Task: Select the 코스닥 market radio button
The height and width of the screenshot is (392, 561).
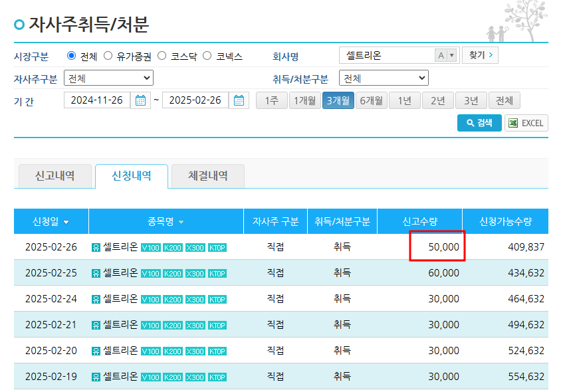Action: pyautogui.click(x=162, y=56)
